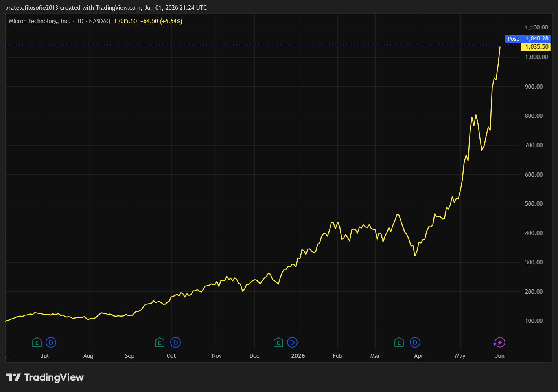Click the 600.00 price axis label
This screenshot has width=558, height=392.
point(534,175)
